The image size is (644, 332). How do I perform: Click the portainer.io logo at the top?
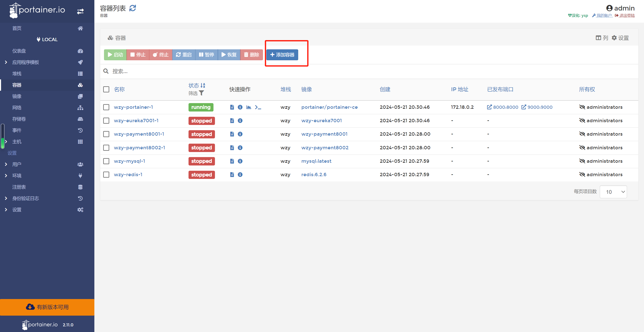pyautogui.click(x=37, y=10)
